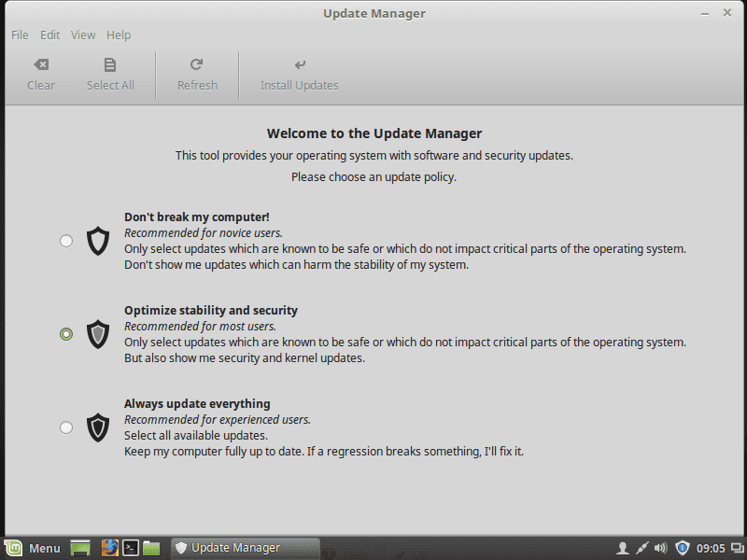Click "Welcome to the Update Manager" heading
Viewport: 747px width, 560px height.
click(x=374, y=133)
